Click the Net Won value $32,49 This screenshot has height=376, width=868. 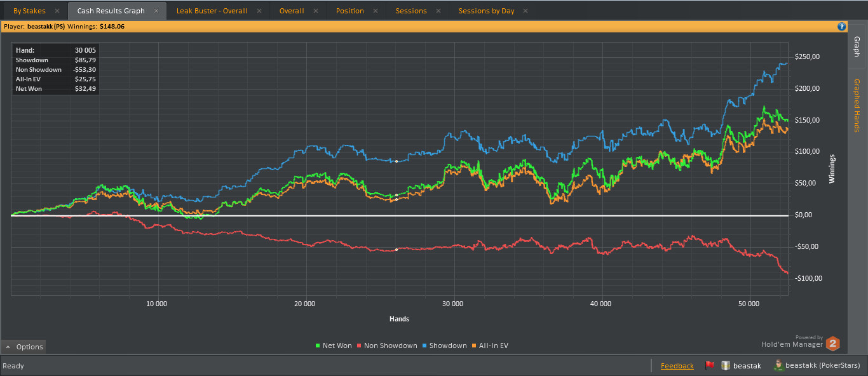(85, 89)
